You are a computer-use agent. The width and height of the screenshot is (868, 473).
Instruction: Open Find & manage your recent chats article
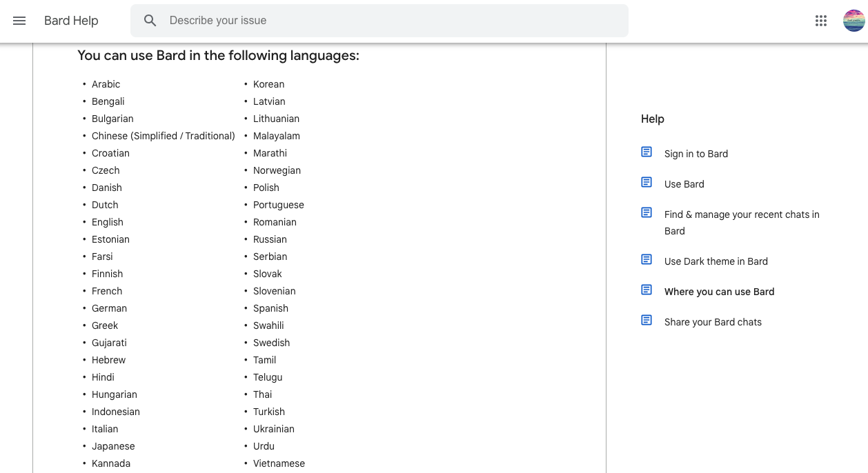(742, 223)
